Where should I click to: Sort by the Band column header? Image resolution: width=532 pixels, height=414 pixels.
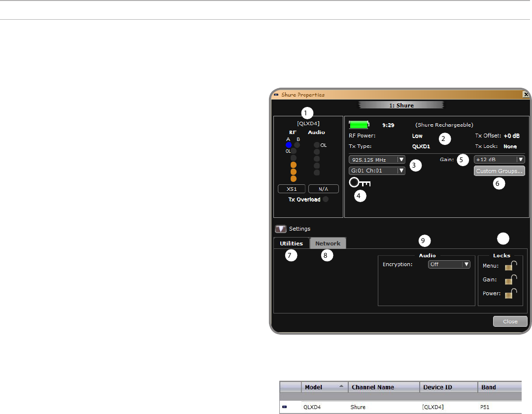click(500, 387)
